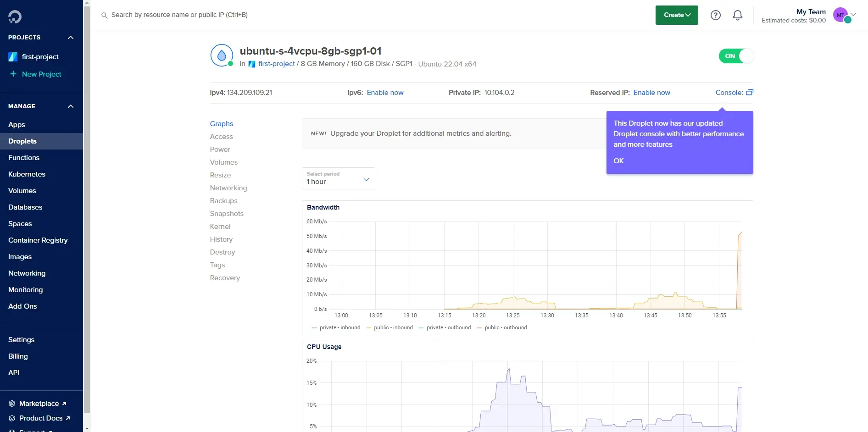Open the Power tab
The width and height of the screenshot is (868, 432).
pyautogui.click(x=220, y=150)
